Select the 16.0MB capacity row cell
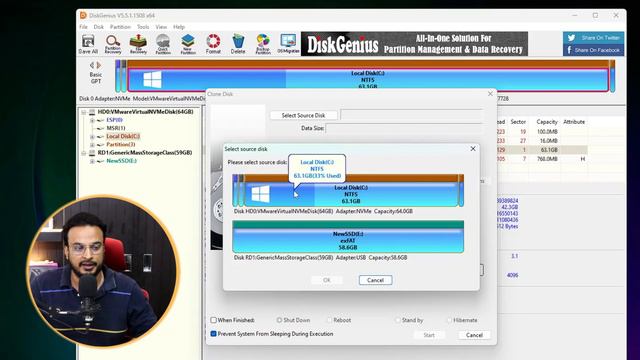The height and width of the screenshot is (360, 640). click(x=549, y=141)
